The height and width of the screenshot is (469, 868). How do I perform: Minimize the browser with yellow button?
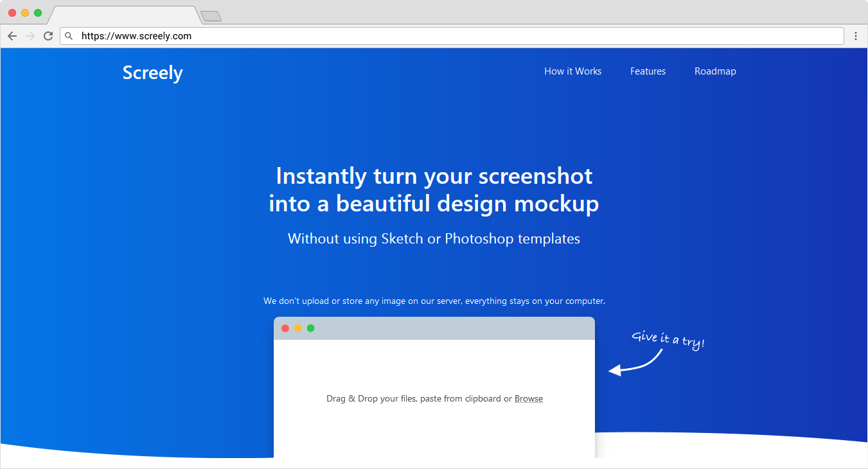click(25, 13)
